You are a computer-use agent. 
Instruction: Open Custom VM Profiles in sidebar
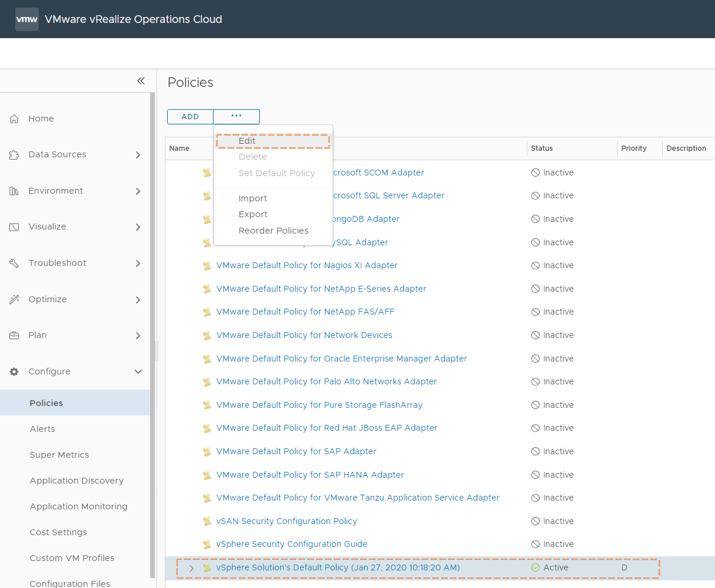72,558
